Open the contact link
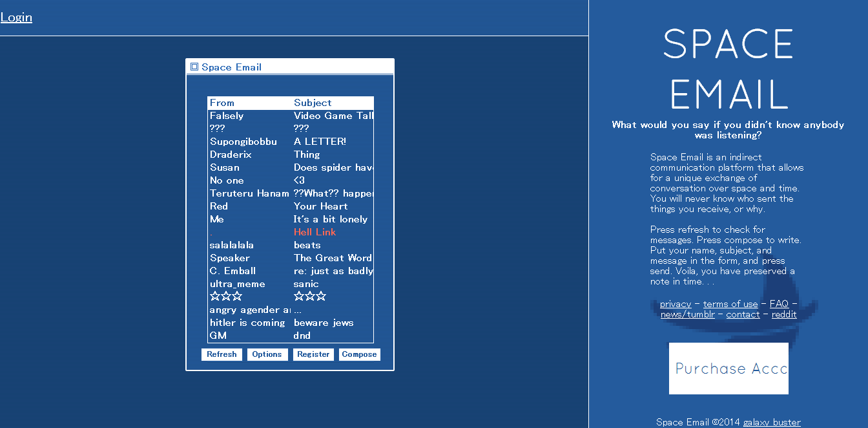Image resolution: width=868 pixels, height=428 pixels. point(743,314)
